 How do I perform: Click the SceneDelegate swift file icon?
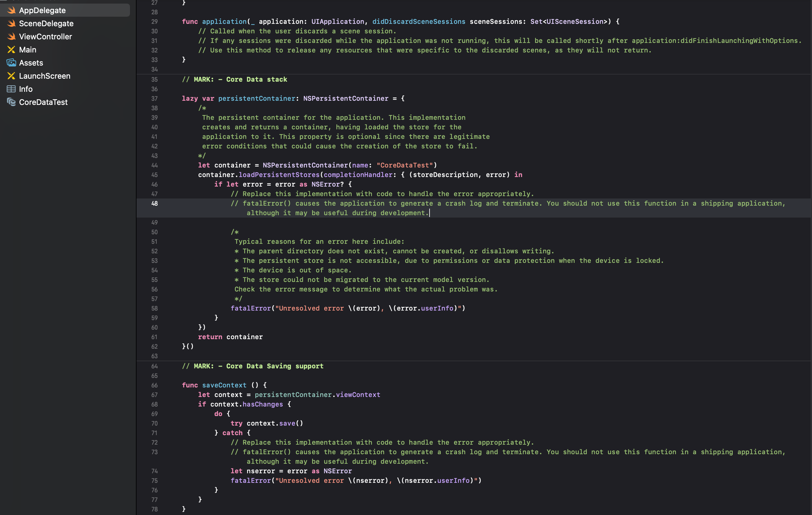[x=11, y=24]
